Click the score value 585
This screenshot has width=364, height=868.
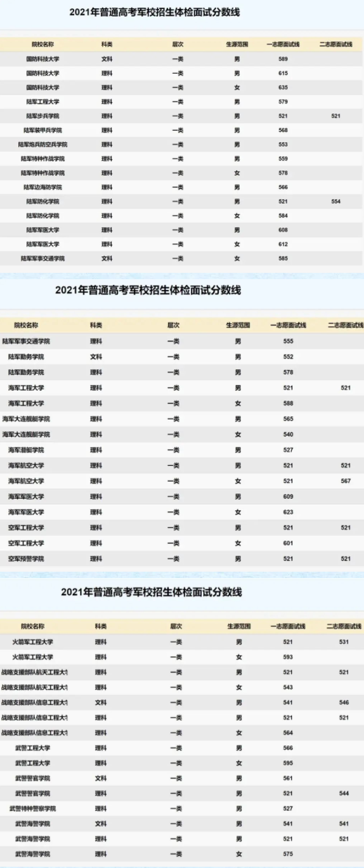click(283, 258)
